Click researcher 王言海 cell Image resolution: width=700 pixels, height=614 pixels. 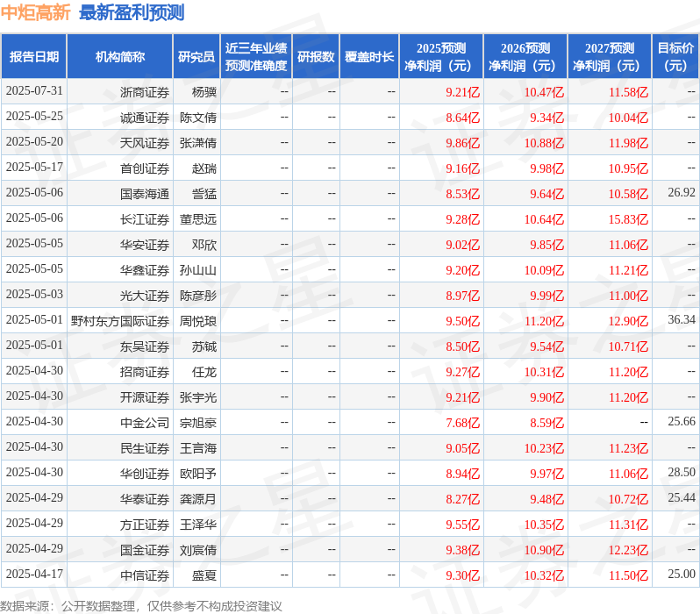point(198,449)
